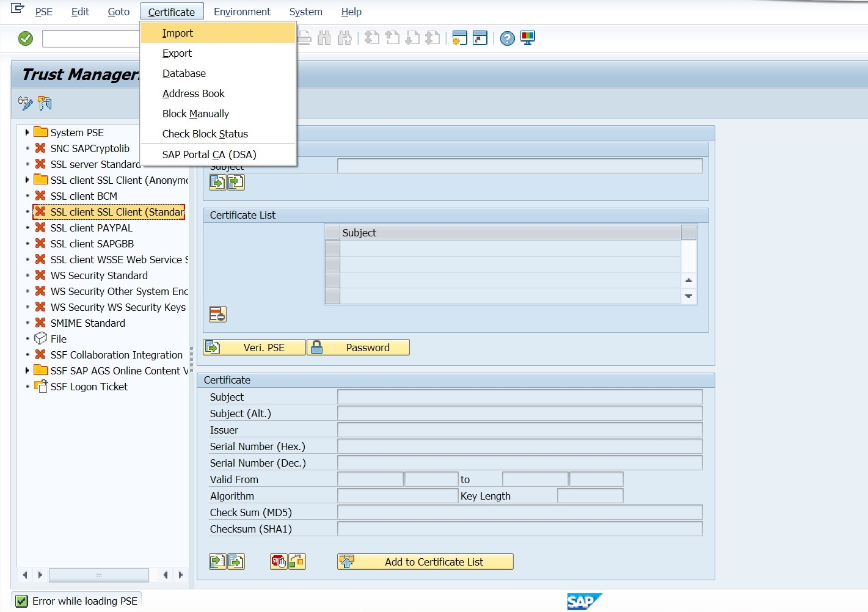The height and width of the screenshot is (612, 868).
Task: Click the status bar checkmark message icon
Action: (21, 601)
